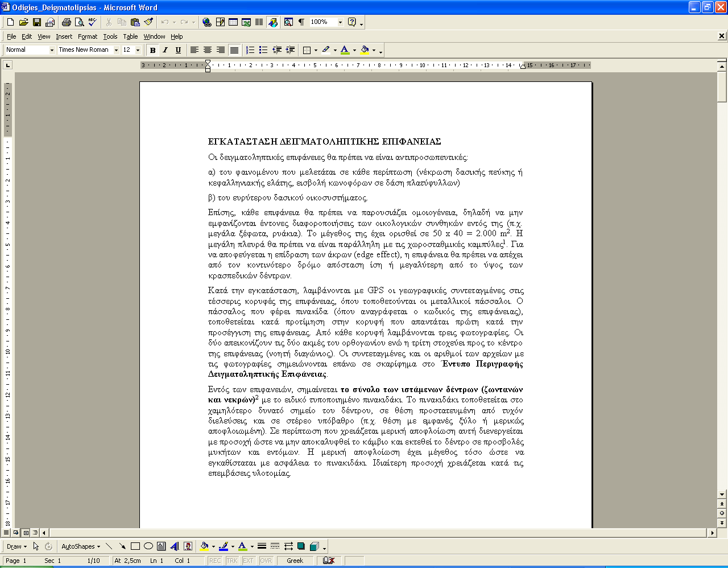Print the document using the printer icon

click(x=66, y=22)
